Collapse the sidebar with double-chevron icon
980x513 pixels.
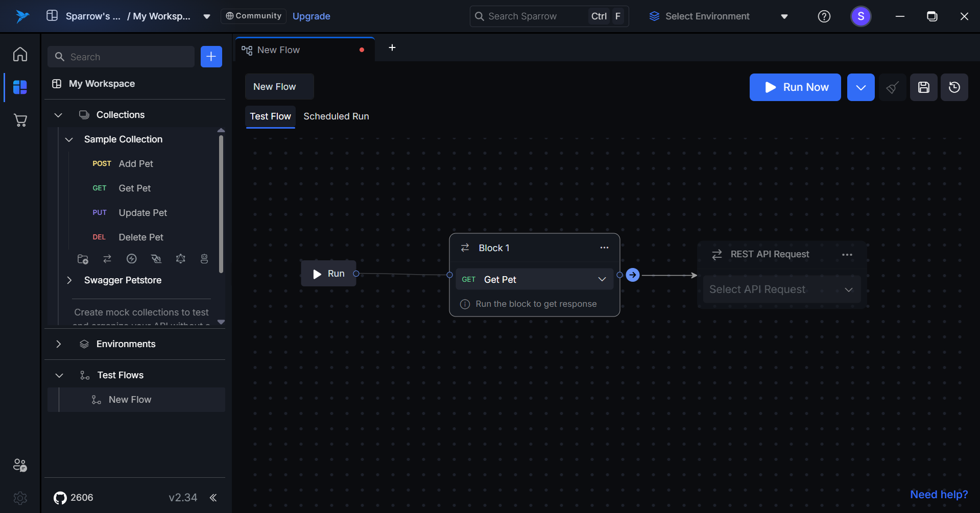(213, 498)
